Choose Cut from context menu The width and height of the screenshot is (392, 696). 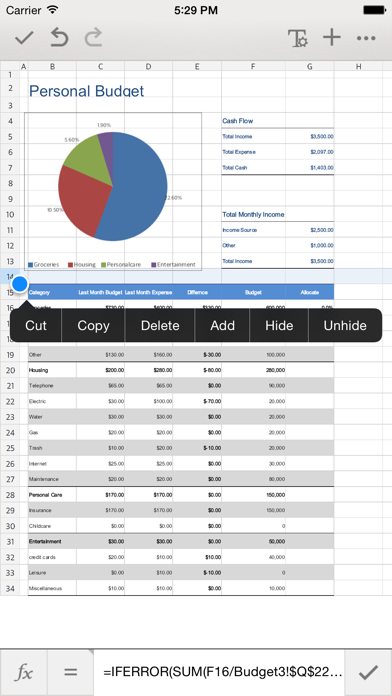(x=36, y=325)
